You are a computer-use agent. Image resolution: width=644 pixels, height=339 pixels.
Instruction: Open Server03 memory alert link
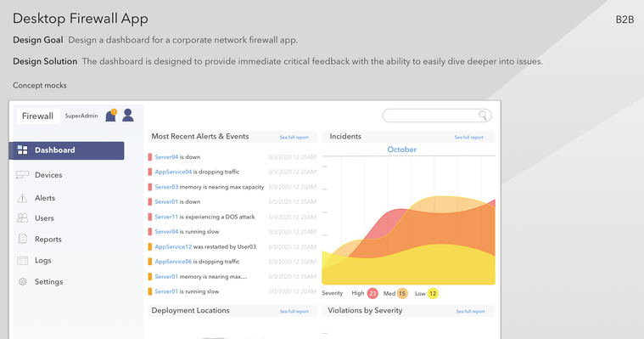click(166, 187)
